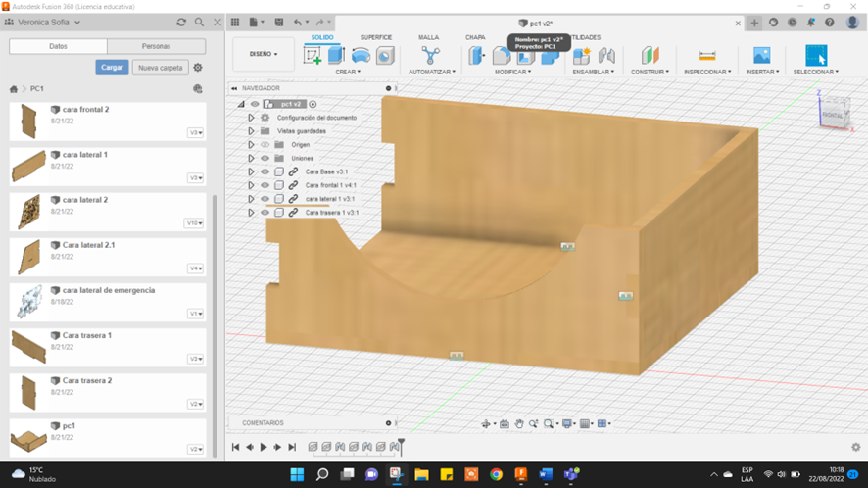This screenshot has width=868, height=488.
Task: Hide the Cara Base v3:1 component
Action: click(x=265, y=171)
